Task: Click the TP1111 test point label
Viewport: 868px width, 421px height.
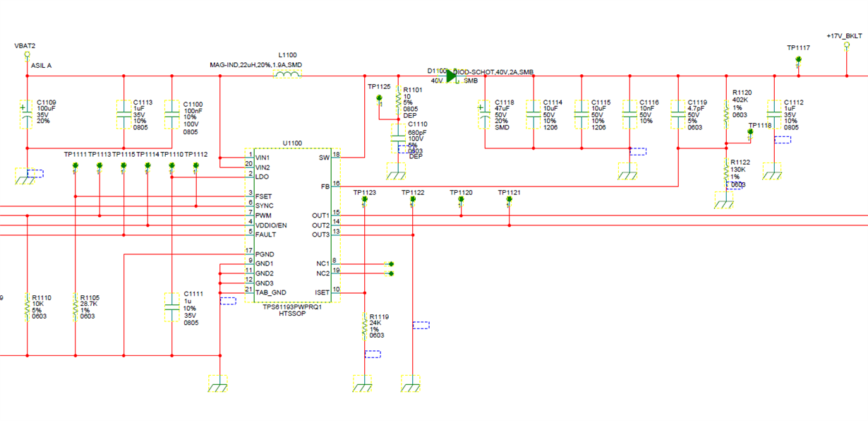Action: [76, 154]
